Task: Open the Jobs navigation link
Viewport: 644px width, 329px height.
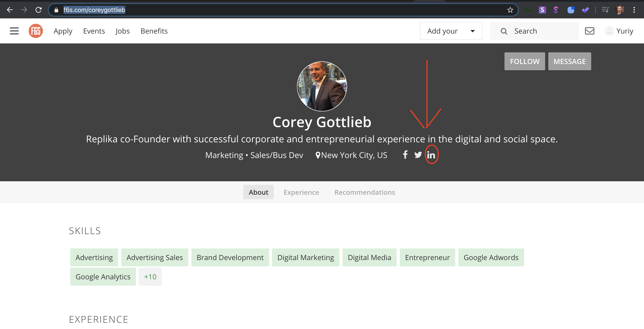Action: click(123, 31)
